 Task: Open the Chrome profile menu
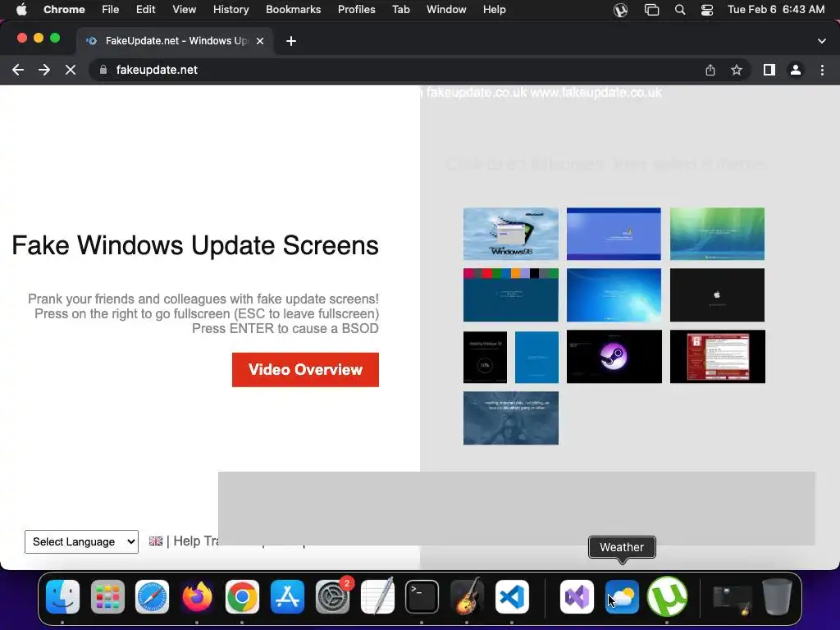[x=796, y=70]
